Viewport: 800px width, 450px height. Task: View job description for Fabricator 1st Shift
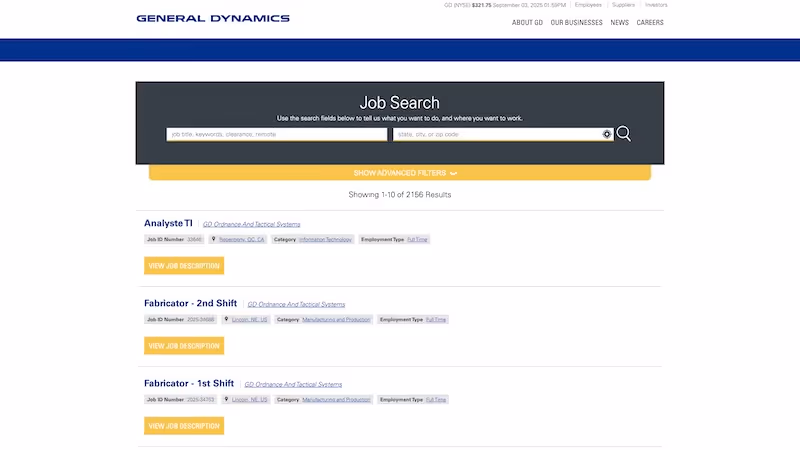[184, 426]
